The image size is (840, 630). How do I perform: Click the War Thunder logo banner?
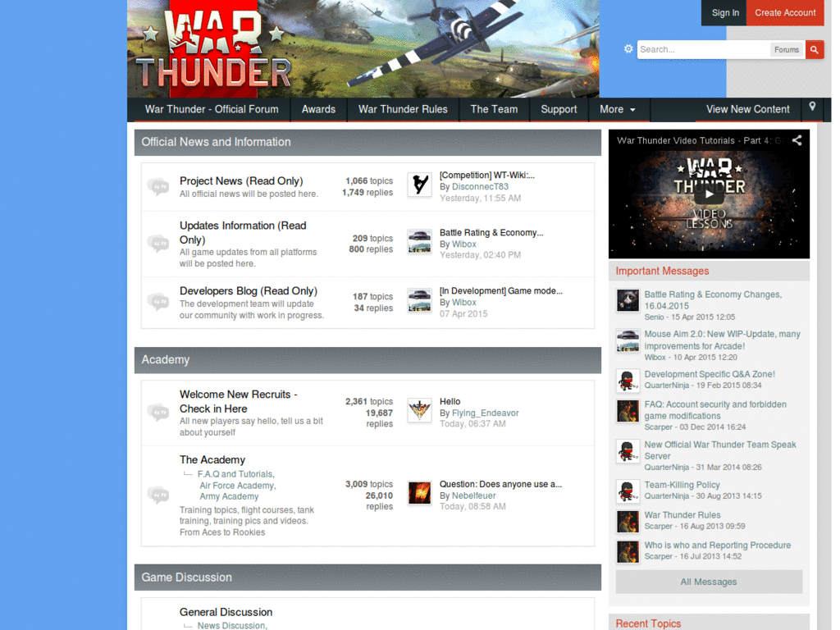click(363, 48)
